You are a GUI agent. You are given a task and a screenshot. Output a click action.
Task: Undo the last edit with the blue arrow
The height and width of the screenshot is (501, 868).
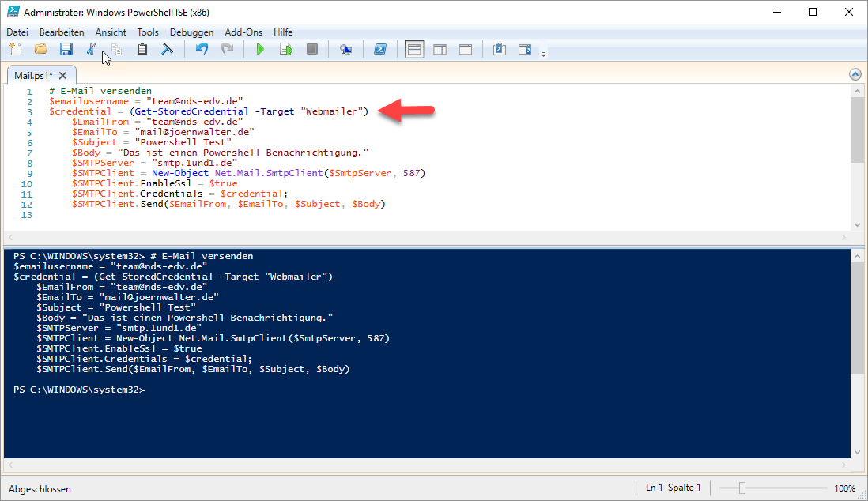pyautogui.click(x=202, y=50)
